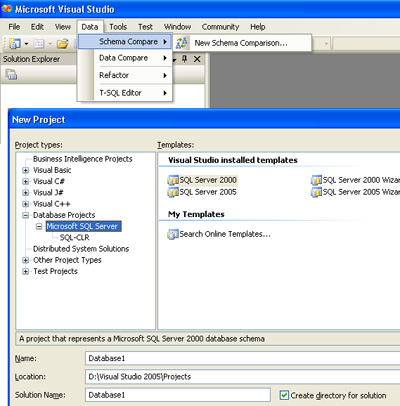Image resolution: width=400 pixels, height=406 pixels.
Task: Click the New Schema Comparison icon
Action: pos(182,43)
